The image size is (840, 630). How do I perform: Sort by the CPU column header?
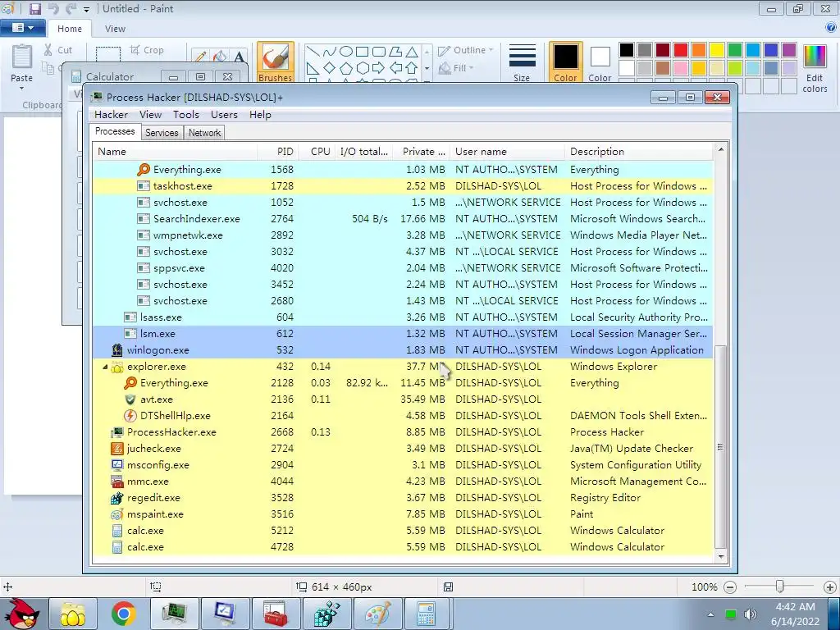coord(316,152)
